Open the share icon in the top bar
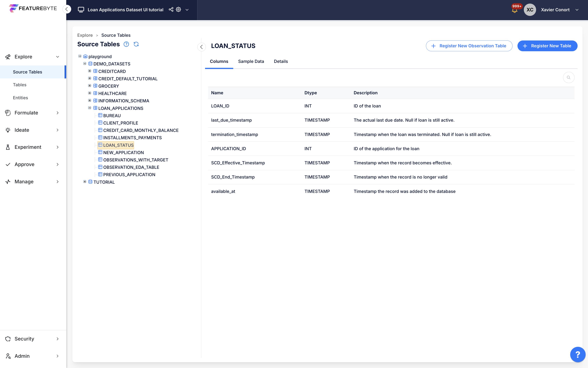The width and height of the screenshot is (588, 368). tap(171, 10)
